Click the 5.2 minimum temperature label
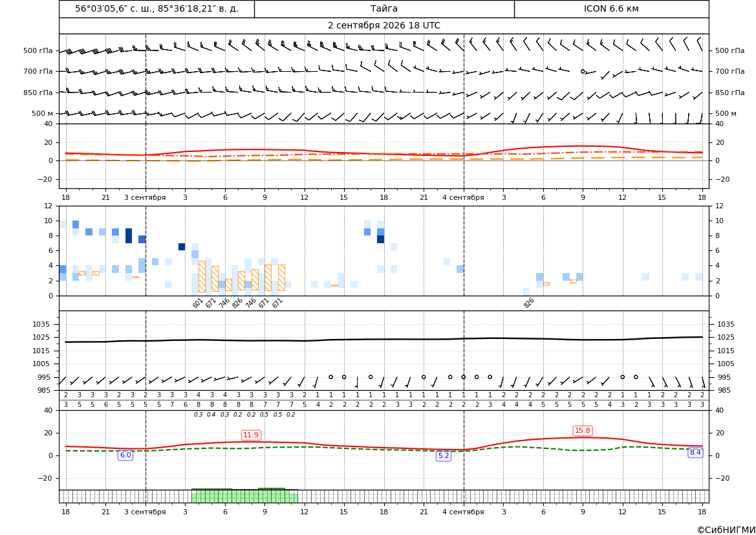Image resolution: width=756 pixels, height=535 pixels. click(444, 456)
